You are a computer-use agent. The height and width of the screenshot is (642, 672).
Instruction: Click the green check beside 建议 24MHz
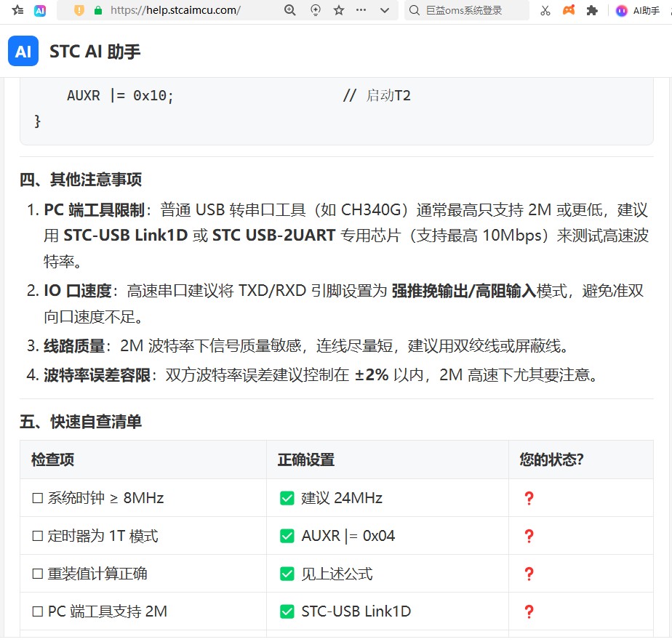coord(287,498)
